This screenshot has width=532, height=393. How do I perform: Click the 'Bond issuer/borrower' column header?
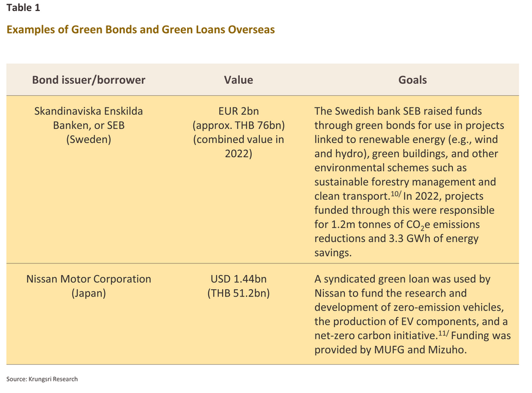[x=89, y=79]
